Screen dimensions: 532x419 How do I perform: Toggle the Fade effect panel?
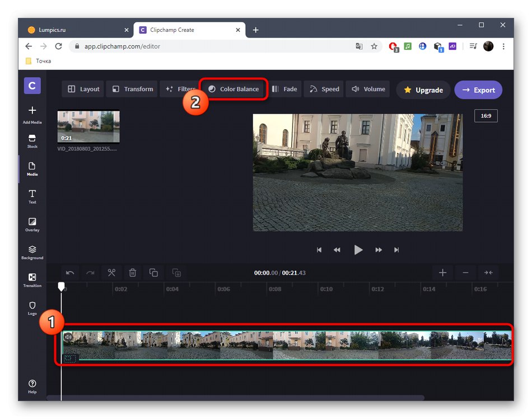[285, 89]
